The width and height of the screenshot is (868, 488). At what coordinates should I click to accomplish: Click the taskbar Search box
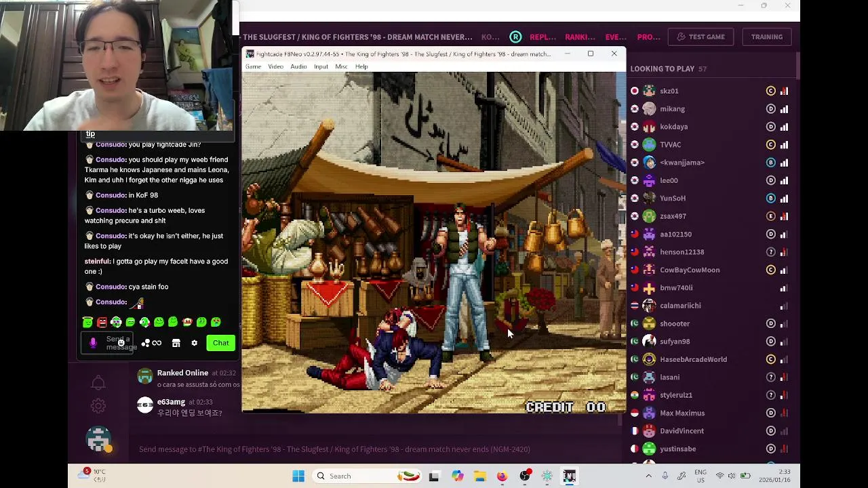368,476
